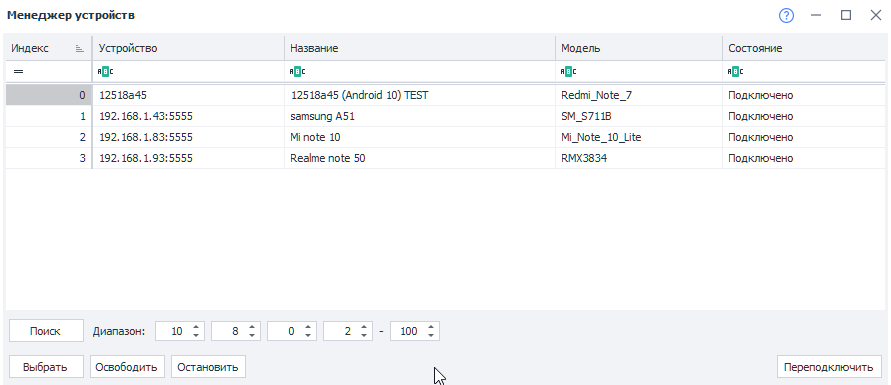This screenshot has height=385, width=891.
Task: Decrease the range start value 2
Action: point(364,335)
